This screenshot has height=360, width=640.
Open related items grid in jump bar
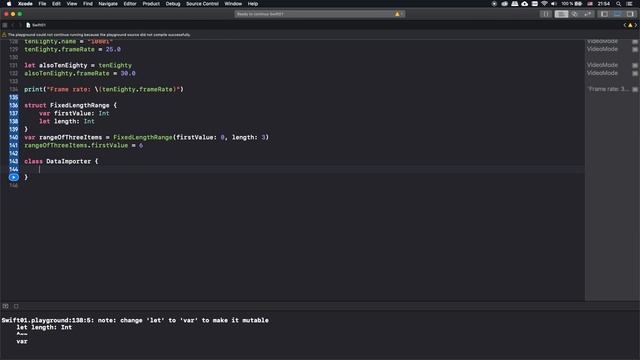click(5, 25)
